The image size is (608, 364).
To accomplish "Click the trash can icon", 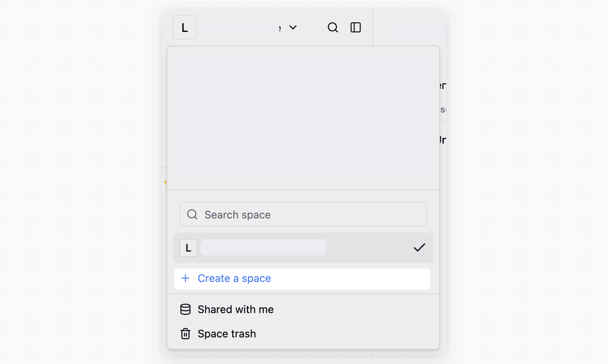I will click(x=185, y=334).
